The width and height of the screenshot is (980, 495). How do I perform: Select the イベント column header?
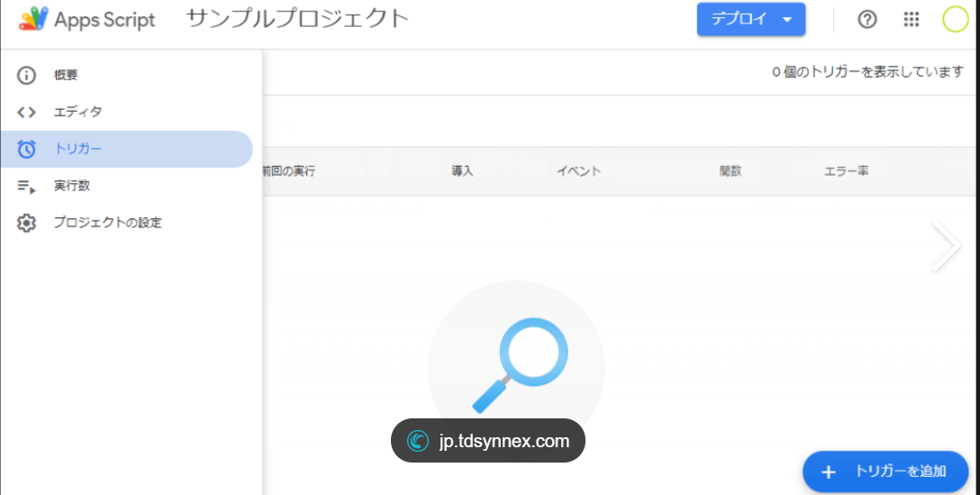point(578,171)
